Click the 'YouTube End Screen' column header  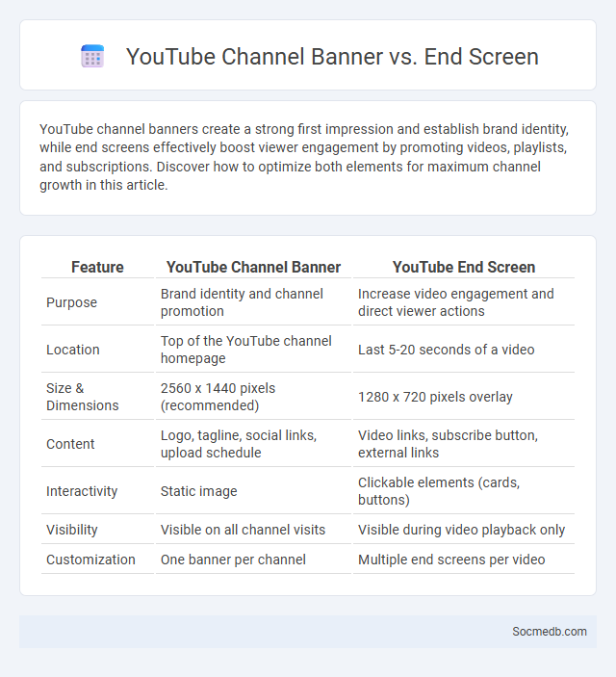pyautogui.click(x=464, y=268)
